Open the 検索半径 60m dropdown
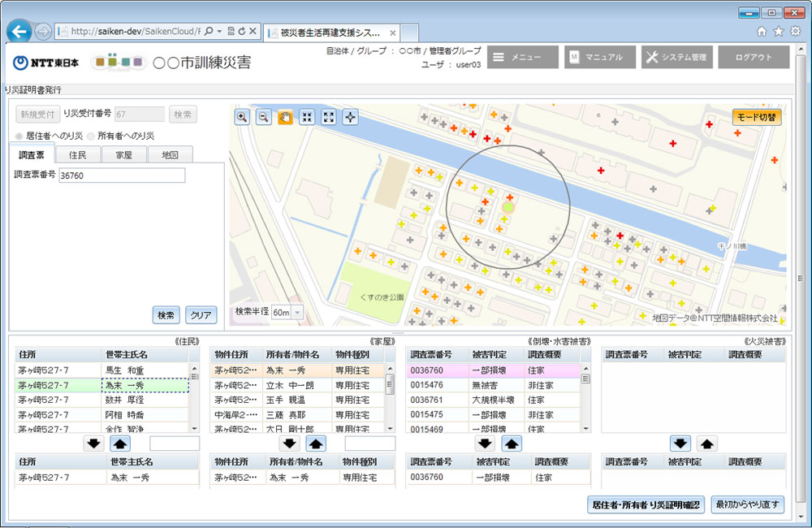Screen dimensions: 812x528 [287, 312]
